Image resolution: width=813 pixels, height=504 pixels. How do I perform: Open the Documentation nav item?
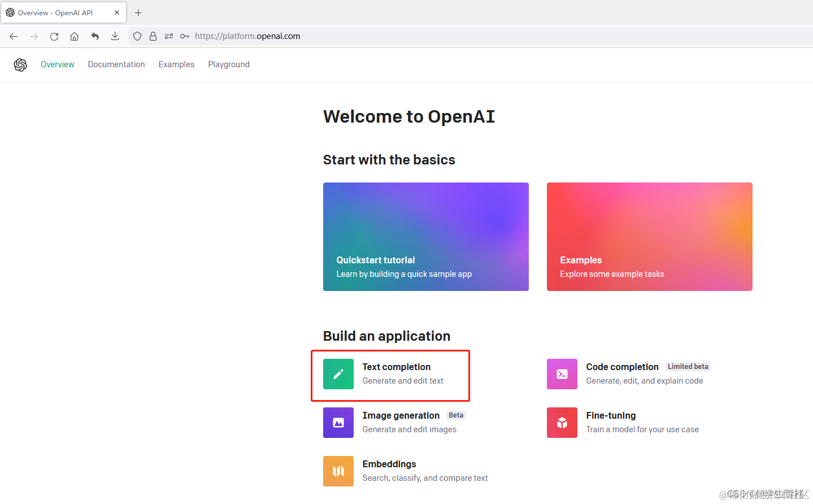(116, 64)
